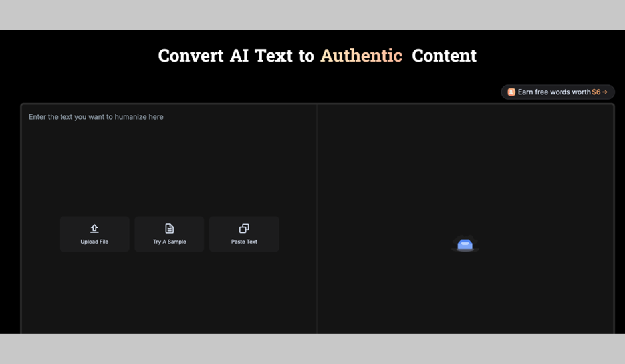Open the Earn free words offer
625x364 pixels.
pos(554,92)
